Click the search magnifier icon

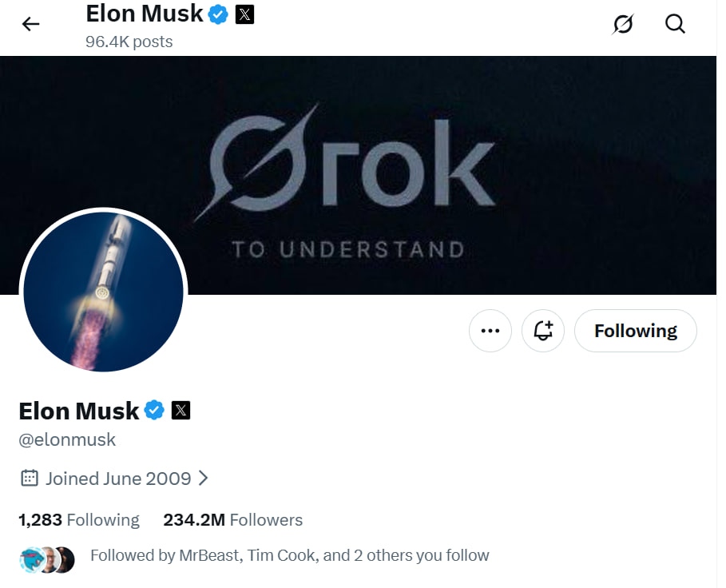(x=675, y=24)
